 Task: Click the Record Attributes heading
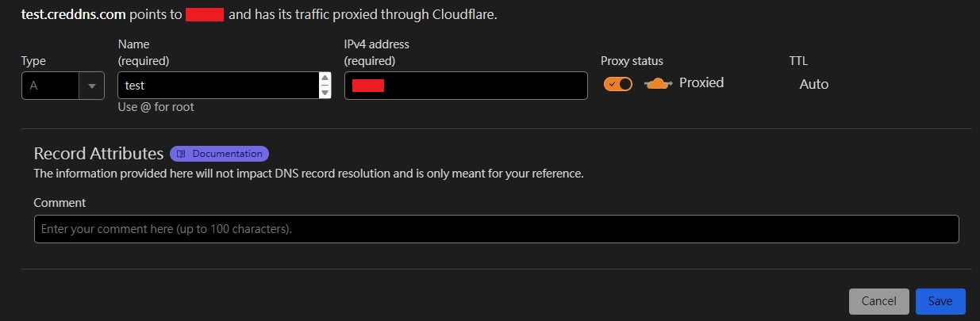tap(98, 154)
